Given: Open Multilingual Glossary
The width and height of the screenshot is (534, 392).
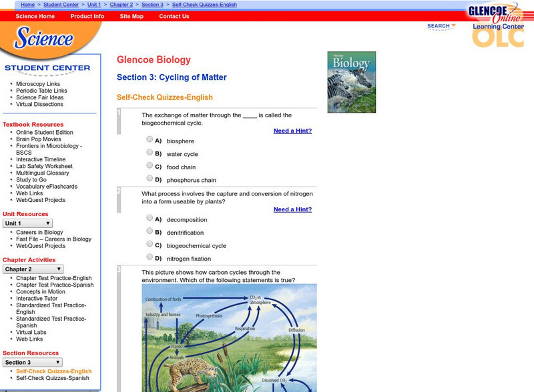Looking at the screenshot, I should (43, 173).
